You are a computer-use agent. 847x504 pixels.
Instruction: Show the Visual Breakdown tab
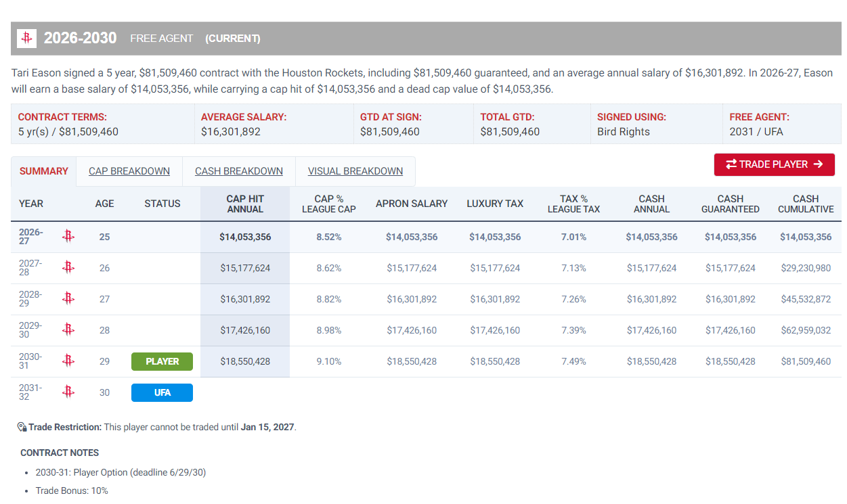(355, 171)
